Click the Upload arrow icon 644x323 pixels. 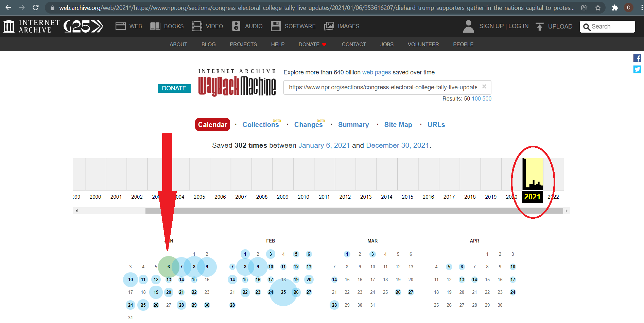539,26
